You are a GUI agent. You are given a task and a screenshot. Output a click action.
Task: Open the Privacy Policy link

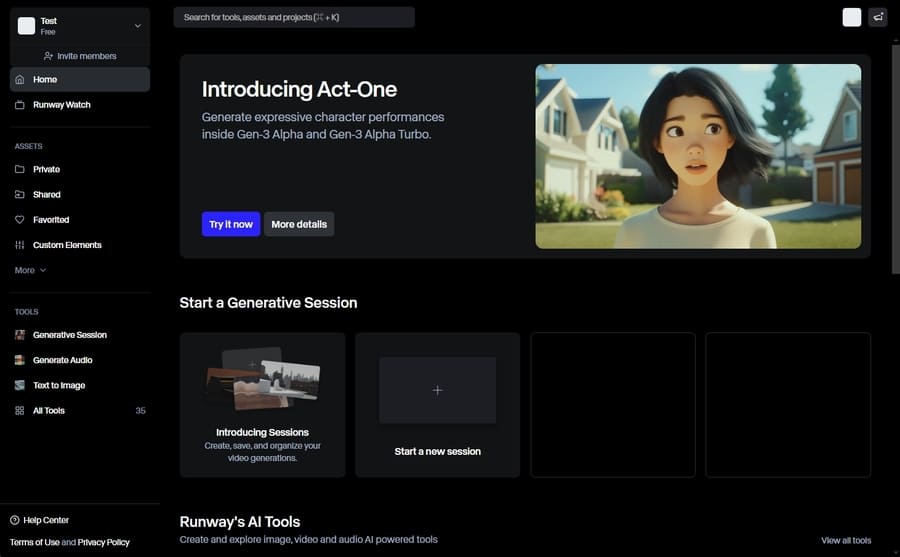tap(103, 542)
